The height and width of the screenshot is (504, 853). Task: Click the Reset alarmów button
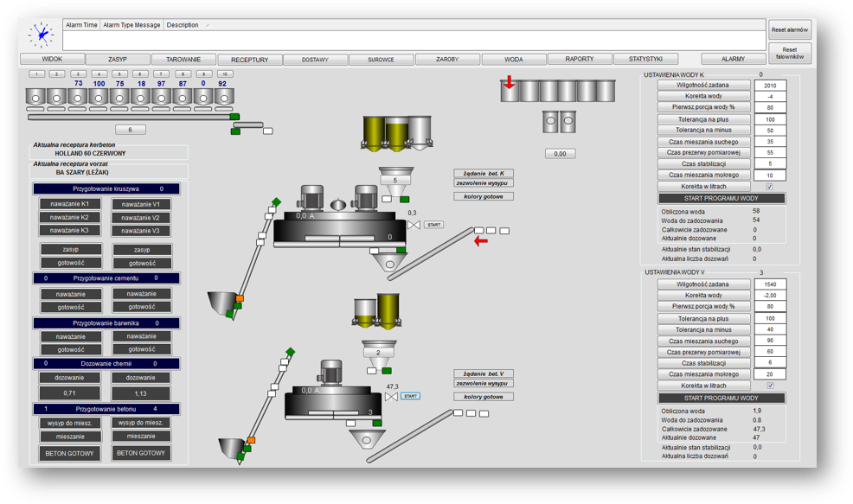click(x=789, y=30)
